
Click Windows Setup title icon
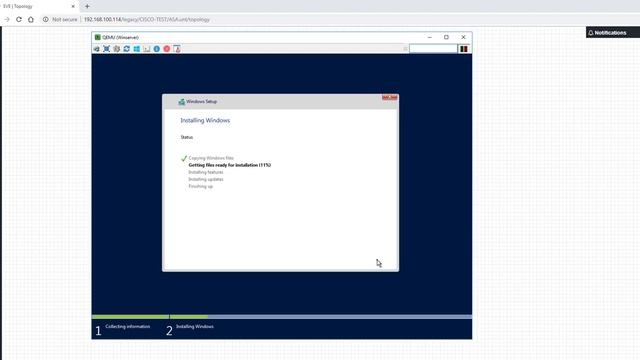point(182,102)
